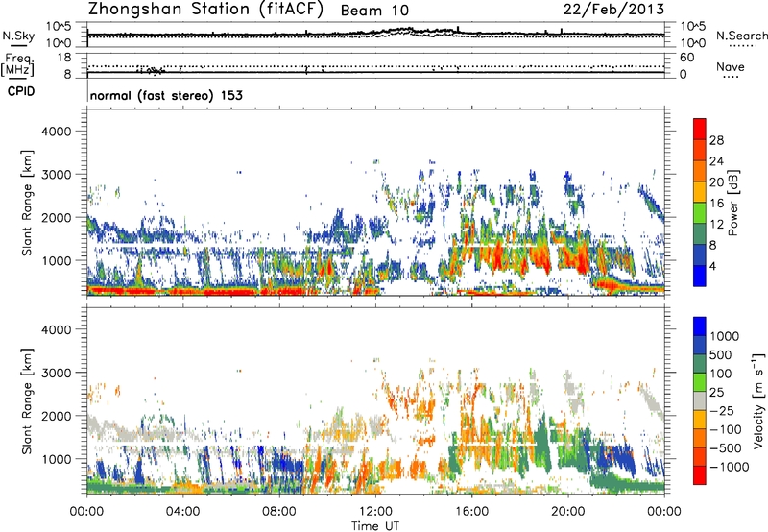Click the "4" power scale value
The height and width of the screenshot is (532, 768).
tap(712, 266)
